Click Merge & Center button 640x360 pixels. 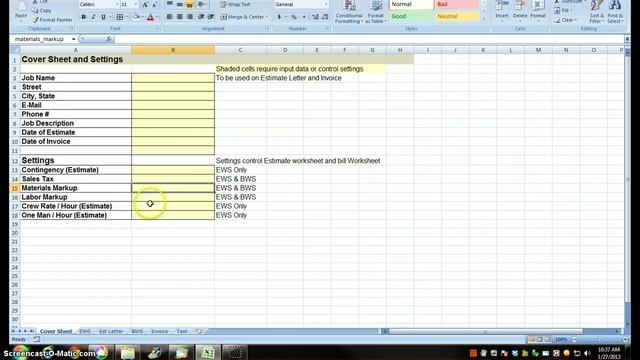point(244,17)
